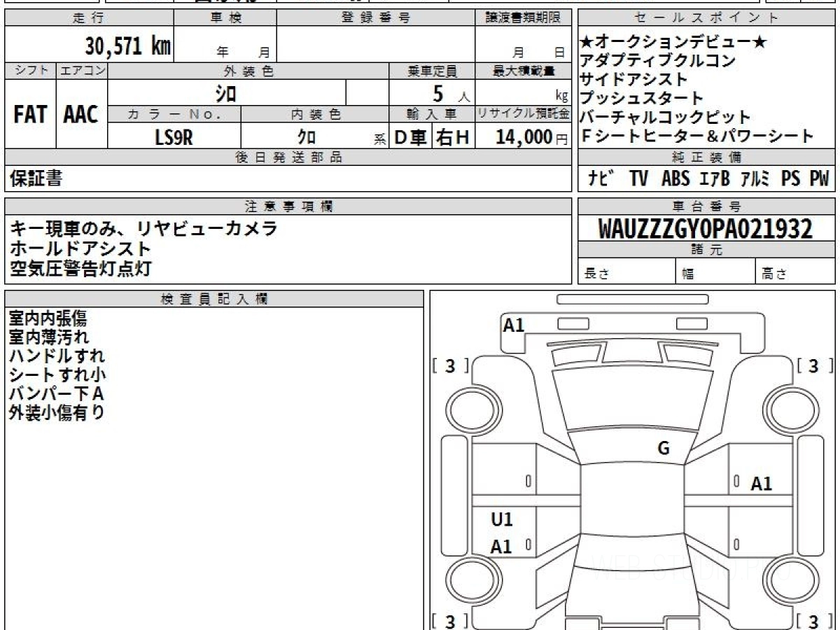Click the サイドアシスト entry

click(634, 80)
